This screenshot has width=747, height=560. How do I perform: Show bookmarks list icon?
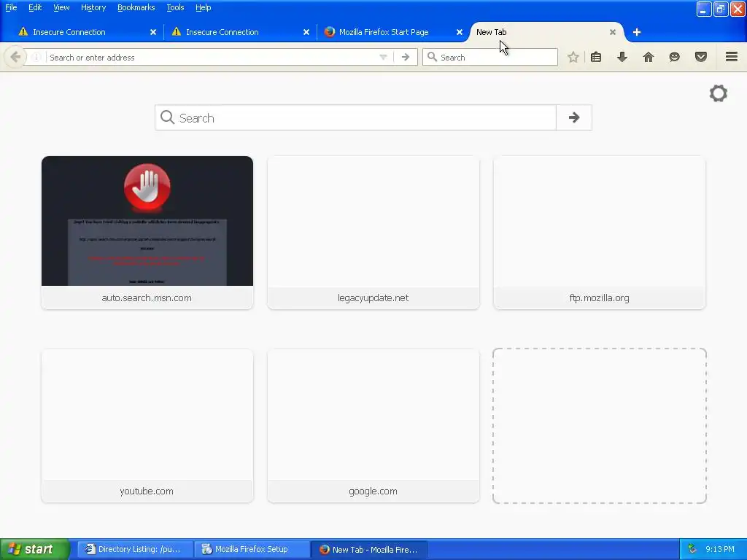coord(596,57)
